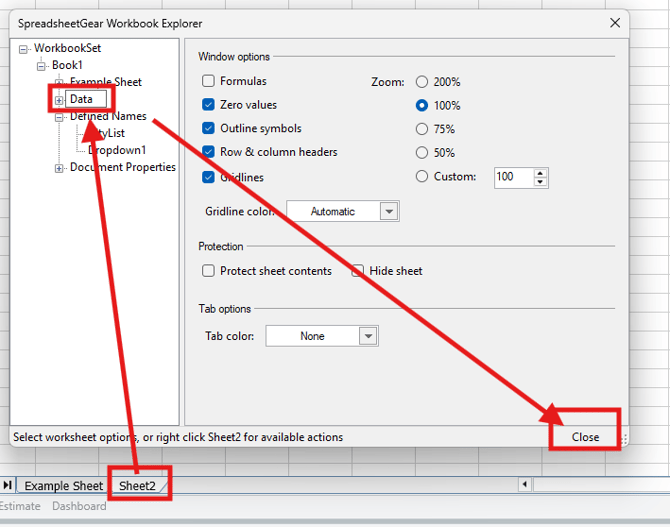Disable Row & column headers

pos(209,153)
